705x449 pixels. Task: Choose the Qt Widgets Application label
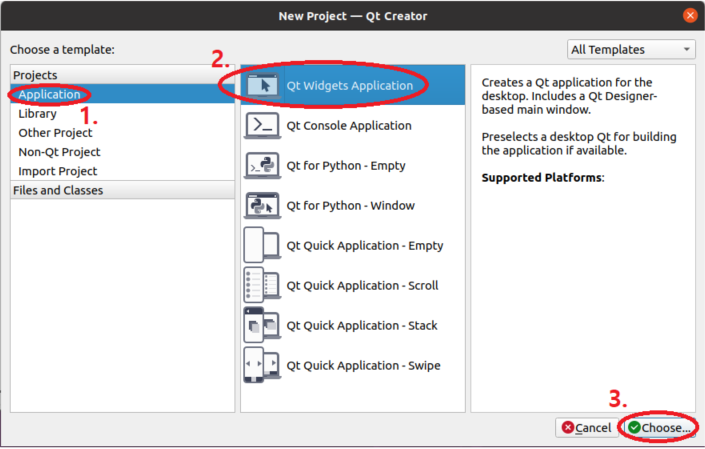[x=349, y=85]
